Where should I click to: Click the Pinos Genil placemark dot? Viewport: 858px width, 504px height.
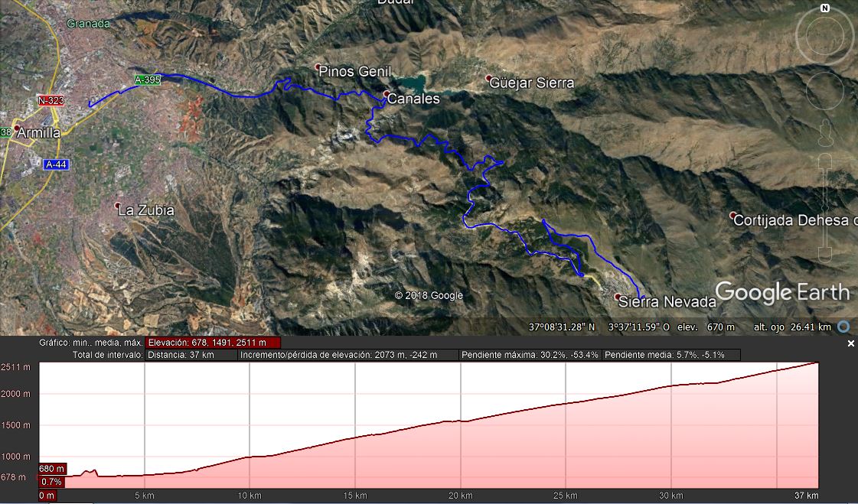point(318,67)
